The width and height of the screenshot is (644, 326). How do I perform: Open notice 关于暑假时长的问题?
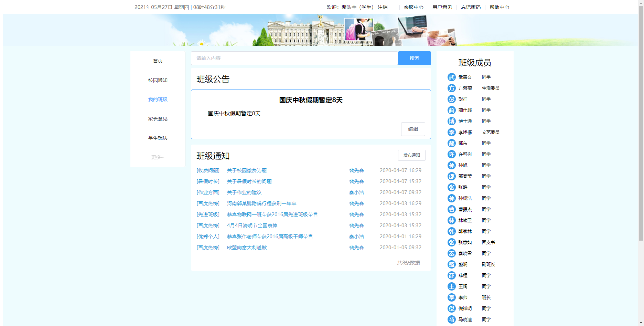[x=249, y=181]
